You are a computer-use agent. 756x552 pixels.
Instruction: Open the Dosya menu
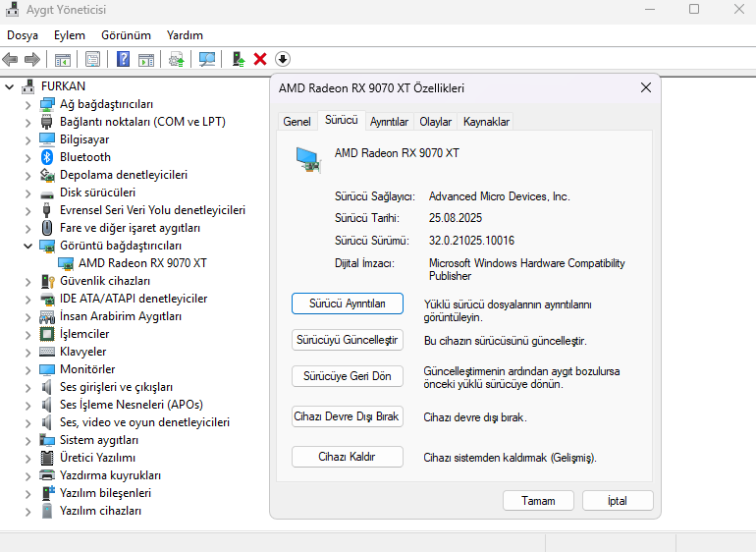(x=23, y=35)
